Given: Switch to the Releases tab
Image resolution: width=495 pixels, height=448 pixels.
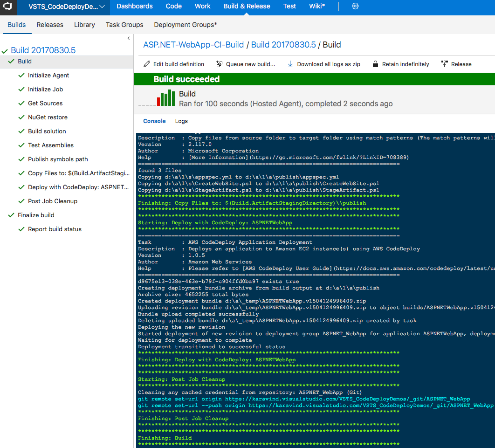Looking at the screenshot, I should 50,25.
